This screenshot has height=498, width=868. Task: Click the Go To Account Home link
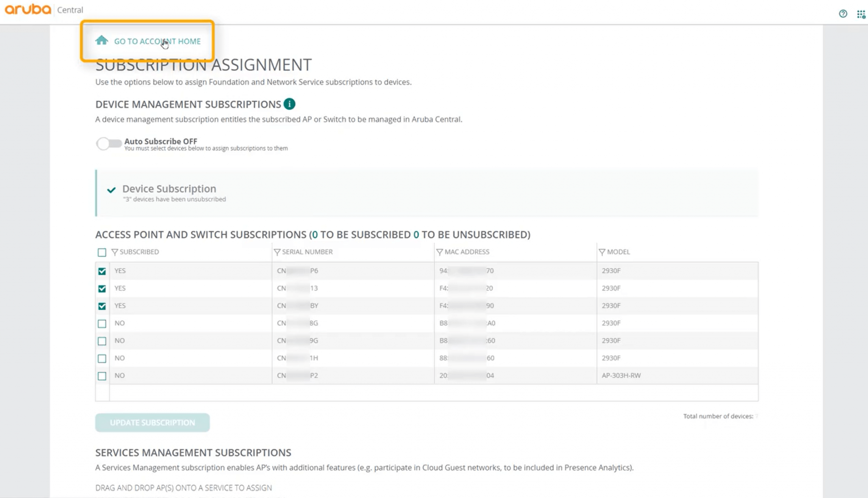tap(157, 41)
